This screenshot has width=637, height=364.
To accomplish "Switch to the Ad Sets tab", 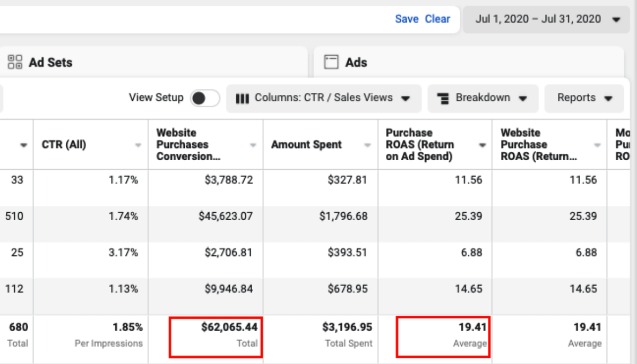I will [50, 62].
